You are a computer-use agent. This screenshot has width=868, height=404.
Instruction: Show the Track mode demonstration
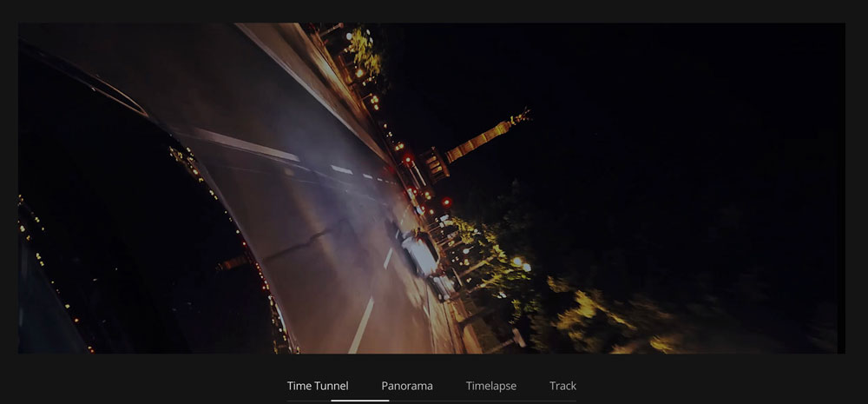point(562,386)
